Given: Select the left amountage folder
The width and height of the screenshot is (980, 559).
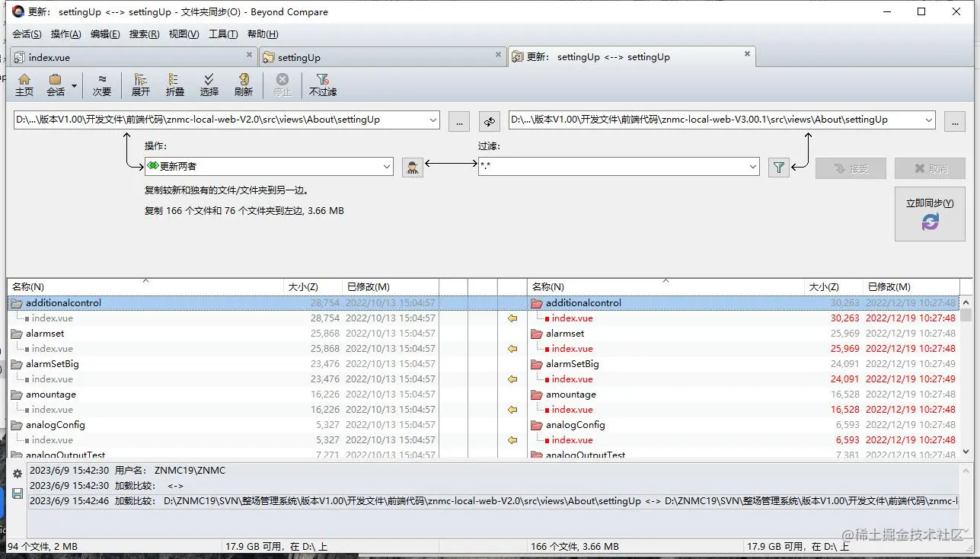Looking at the screenshot, I should pyautogui.click(x=50, y=394).
